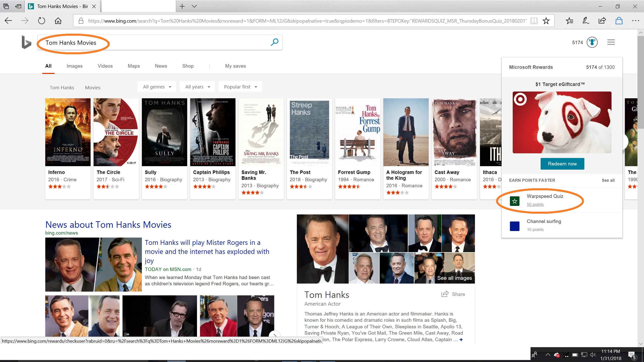The height and width of the screenshot is (362, 644).
Task: Select the All search tab
Action: (x=48, y=66)
